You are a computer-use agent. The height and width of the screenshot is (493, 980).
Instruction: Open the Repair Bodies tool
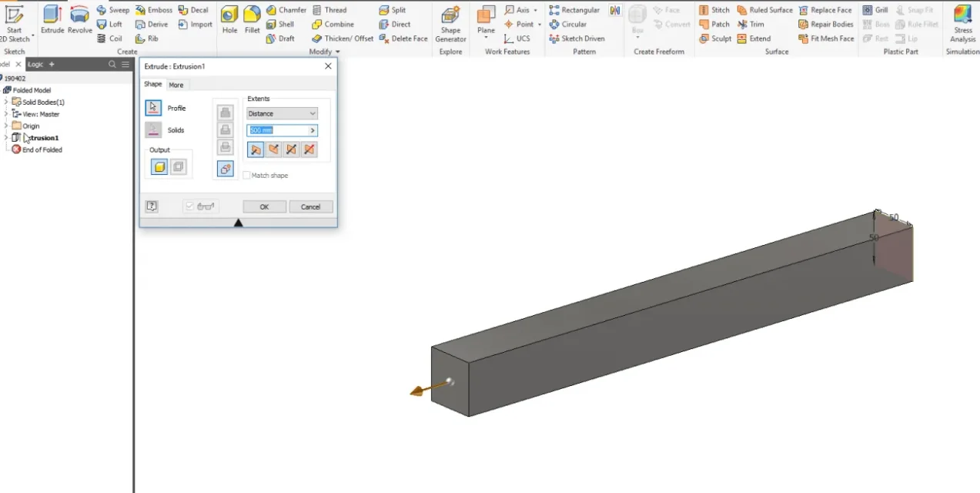click(x=826, y=24)
